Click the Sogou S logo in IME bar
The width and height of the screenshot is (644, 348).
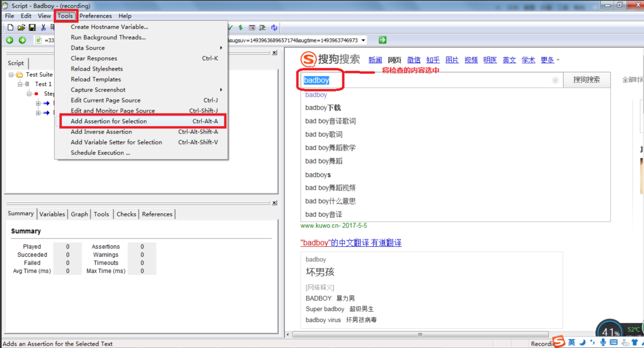[x=559, y=341]
